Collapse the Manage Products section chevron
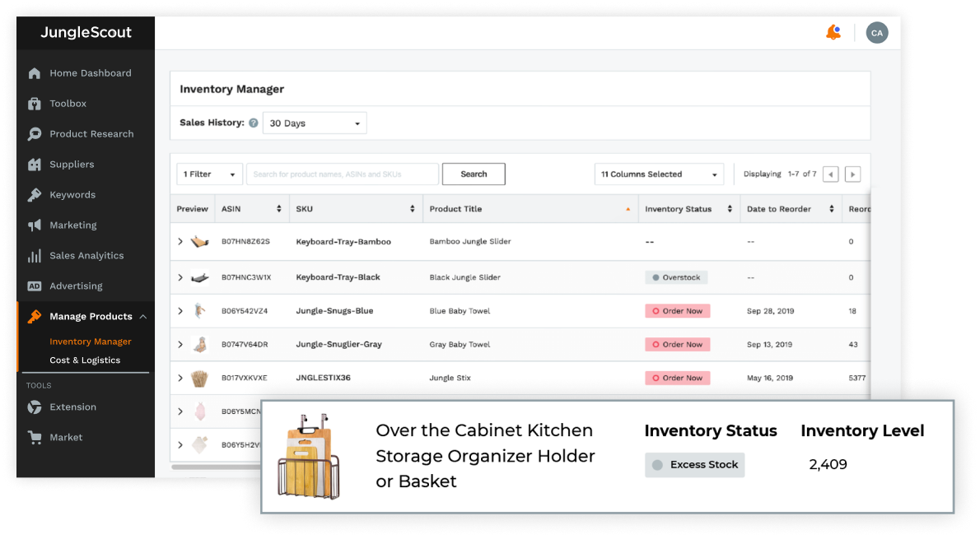The image size is (980, 539). [x=143, y=317]
